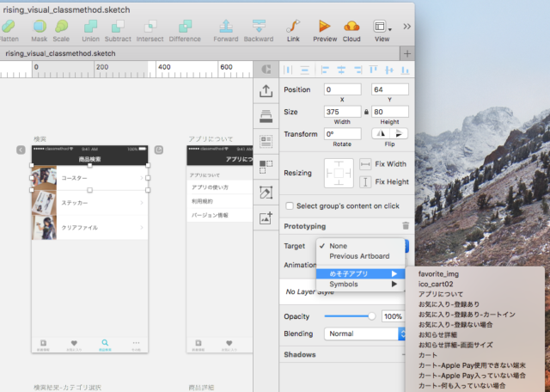Open the Blending mode dropdown

(x=364, y=334)
